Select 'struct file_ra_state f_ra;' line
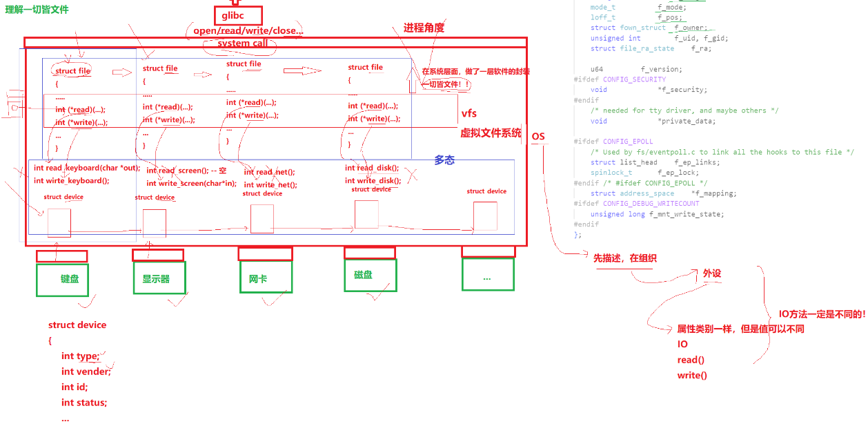 point(650,48)
